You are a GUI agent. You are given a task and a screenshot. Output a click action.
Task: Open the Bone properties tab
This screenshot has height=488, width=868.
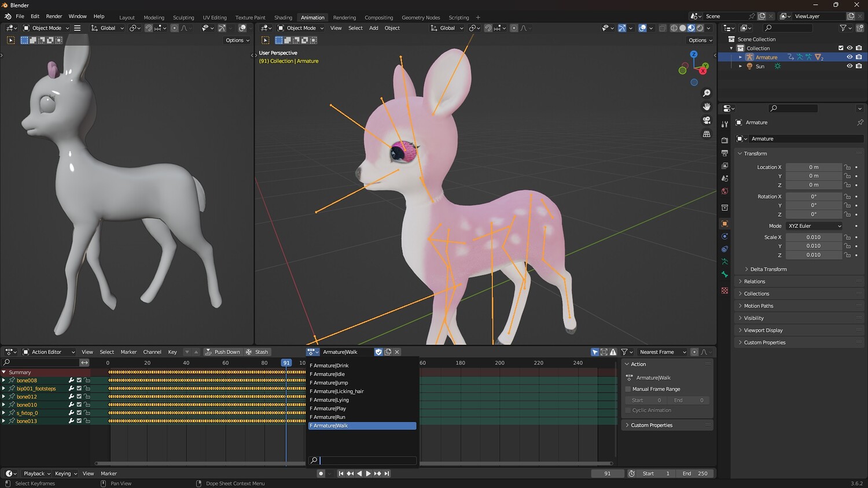tap(724, 275)
